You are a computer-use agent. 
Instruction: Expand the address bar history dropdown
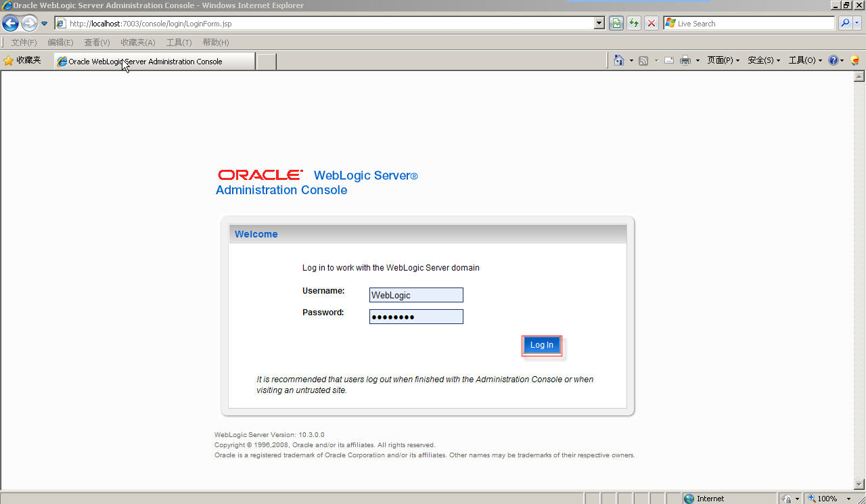599,24
